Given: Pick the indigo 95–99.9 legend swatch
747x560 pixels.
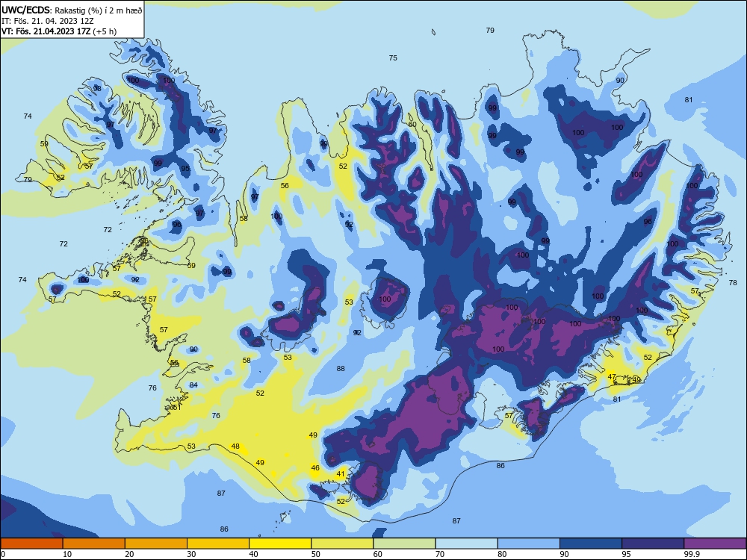Looking at the screenshot, I should (653, 544).
